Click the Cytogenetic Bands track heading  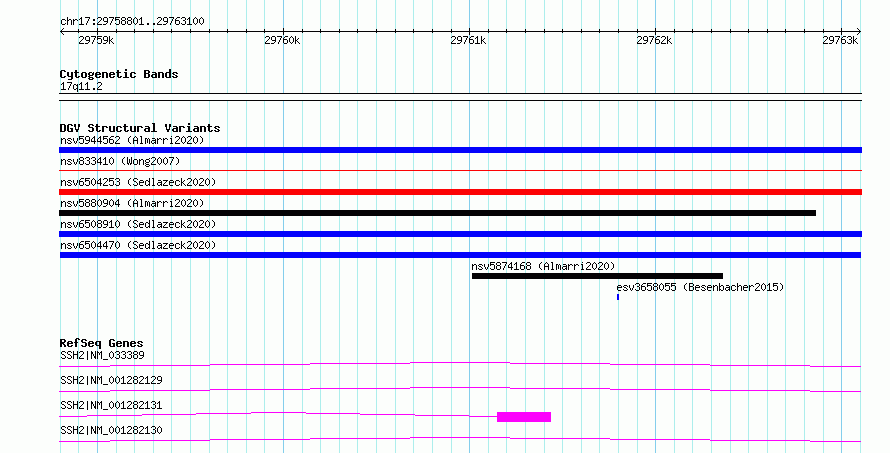click(x=119, y=74)
